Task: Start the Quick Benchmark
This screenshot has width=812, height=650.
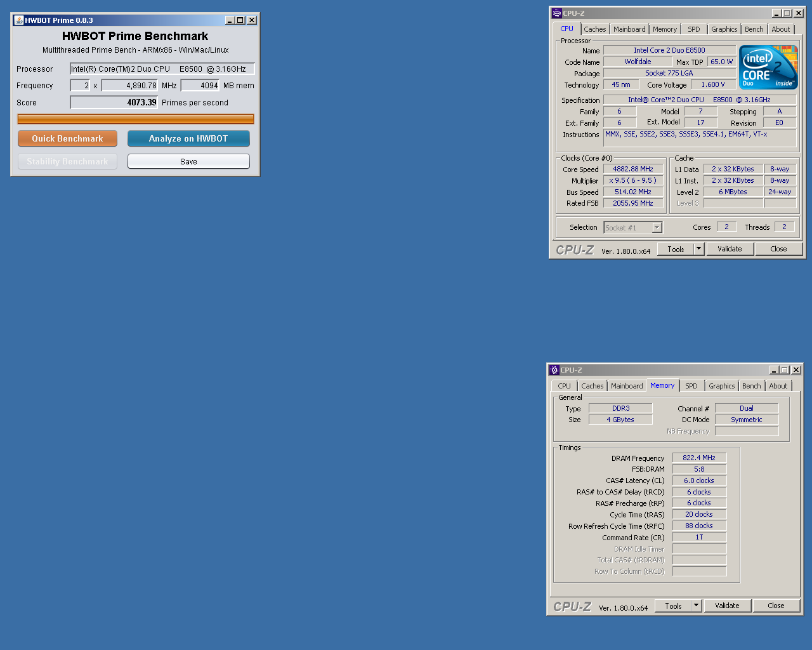Action: click(x=67, y=138)
